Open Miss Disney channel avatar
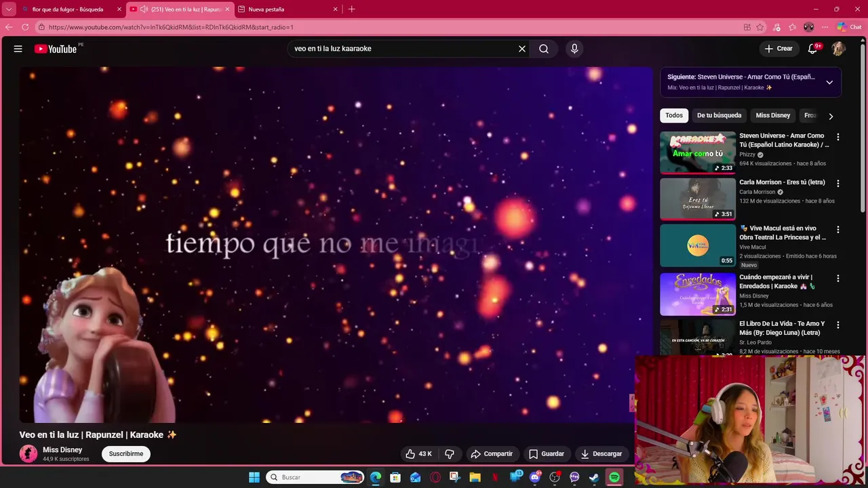The width and height of the screenshot is (868, 488). pyautogui.click(x=28, y=454)
